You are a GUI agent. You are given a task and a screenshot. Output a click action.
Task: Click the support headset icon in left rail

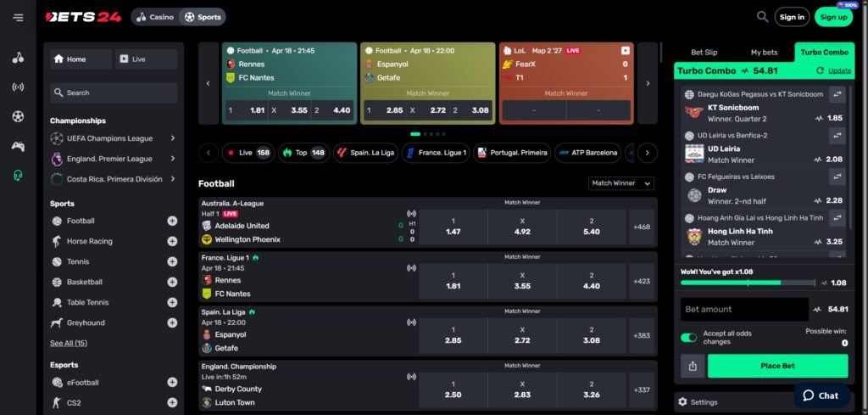coord(18,176)
